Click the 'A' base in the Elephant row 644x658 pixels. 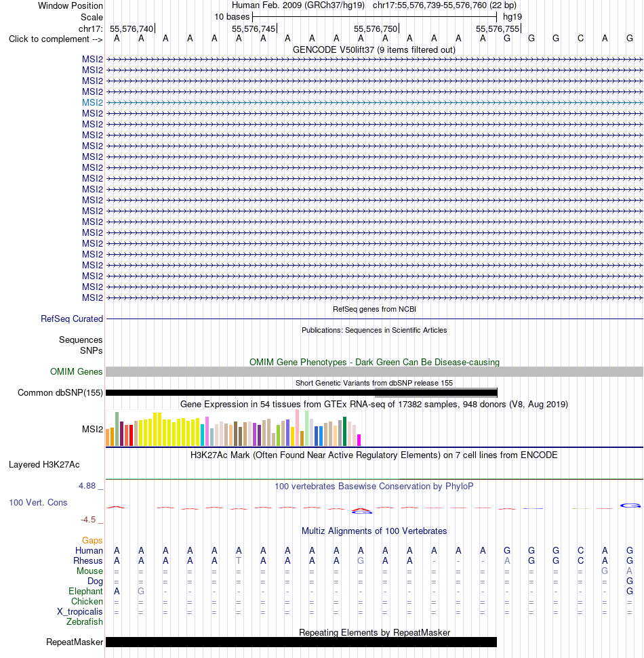pos(117,592)
